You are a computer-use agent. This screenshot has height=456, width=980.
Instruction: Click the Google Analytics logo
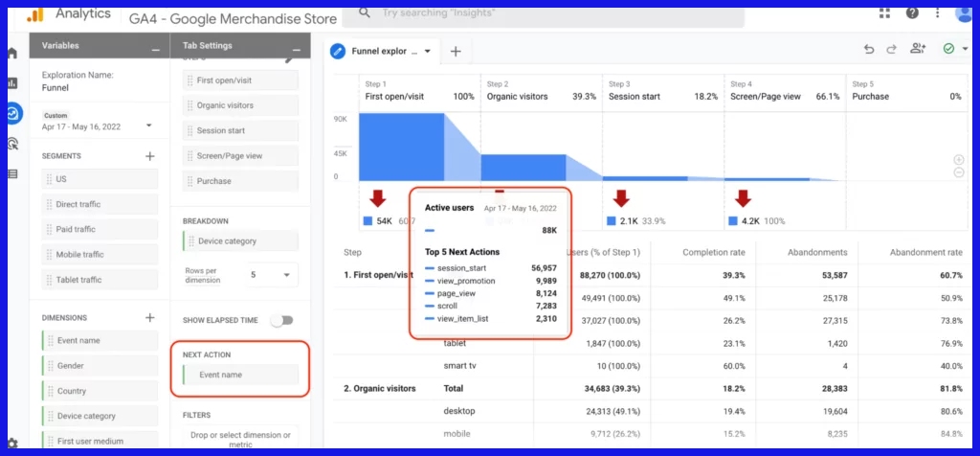35,15
